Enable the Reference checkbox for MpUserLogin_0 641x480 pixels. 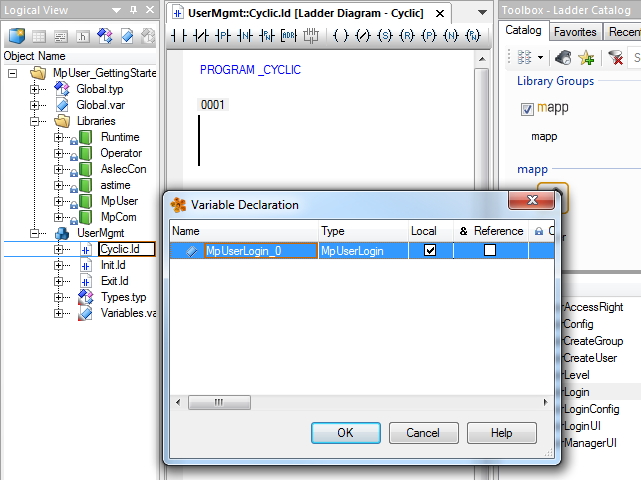point(489,251)
